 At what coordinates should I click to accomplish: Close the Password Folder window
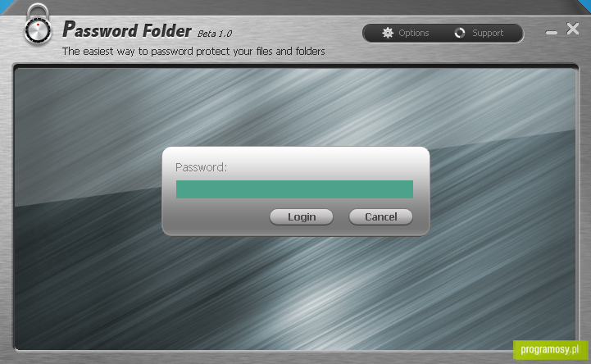572,29
